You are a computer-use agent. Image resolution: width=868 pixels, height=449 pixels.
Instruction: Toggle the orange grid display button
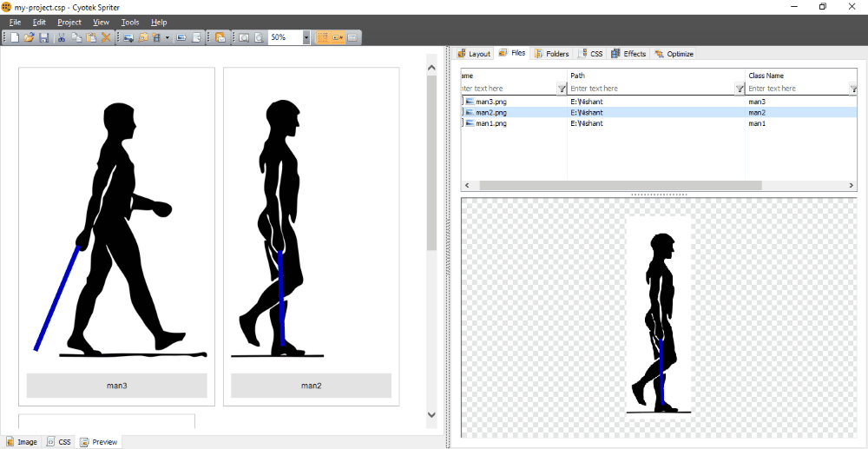[323, 37]
